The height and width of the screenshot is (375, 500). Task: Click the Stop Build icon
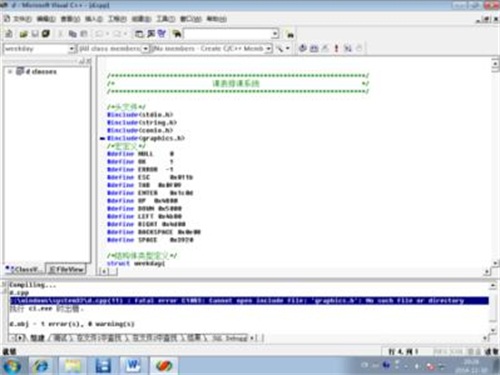tap(325, 49)
